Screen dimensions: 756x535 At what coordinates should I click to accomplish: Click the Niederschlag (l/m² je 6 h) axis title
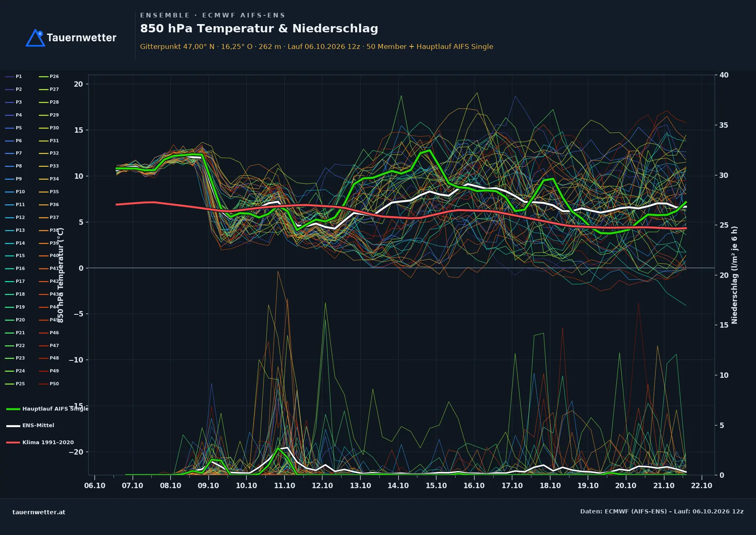pos(734,275)
